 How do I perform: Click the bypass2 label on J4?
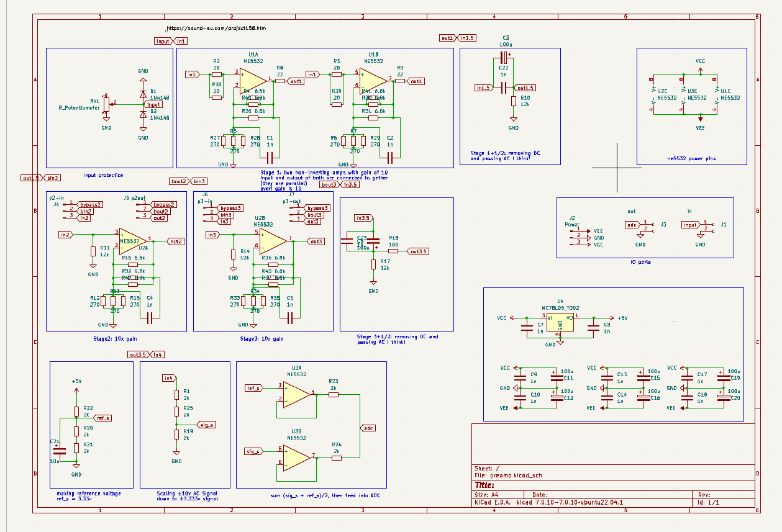pyautogui.click(x=91, y=204)
